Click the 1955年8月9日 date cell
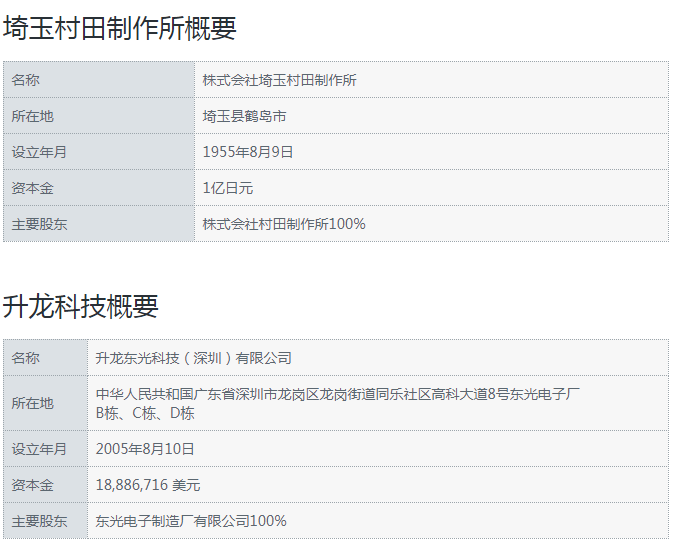The width and height of the screenshot is (676, 549). [248, 152]
